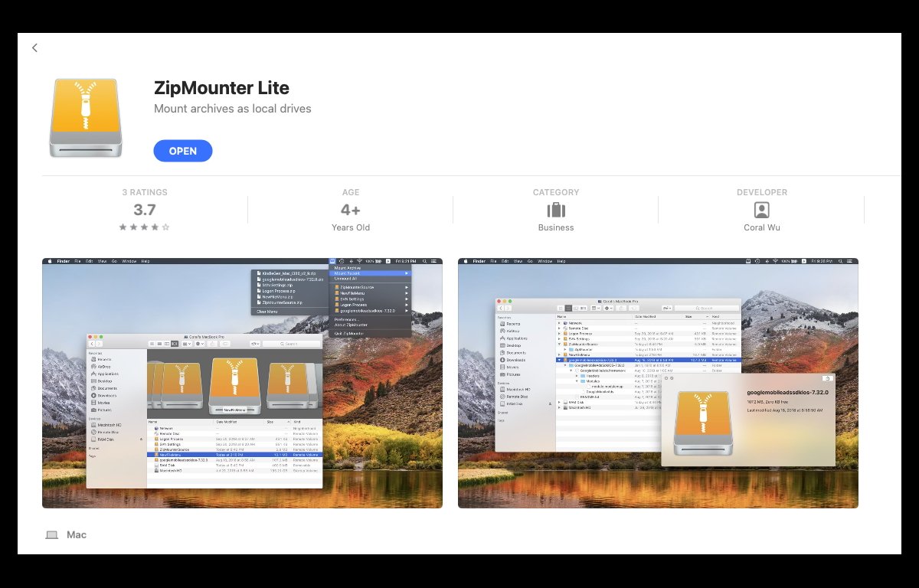Click the "Mac" platform label
Viewport: 919px width, 588px height.
pos(77,535)
